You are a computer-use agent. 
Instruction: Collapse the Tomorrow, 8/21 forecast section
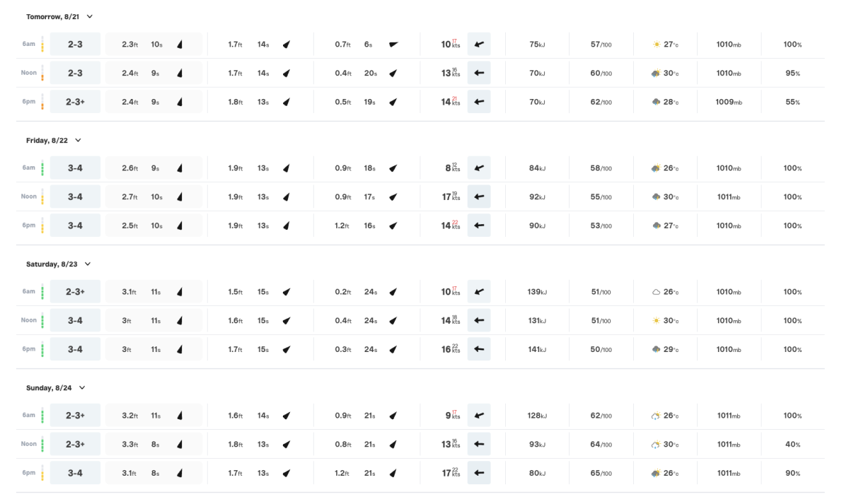[89, 16]
